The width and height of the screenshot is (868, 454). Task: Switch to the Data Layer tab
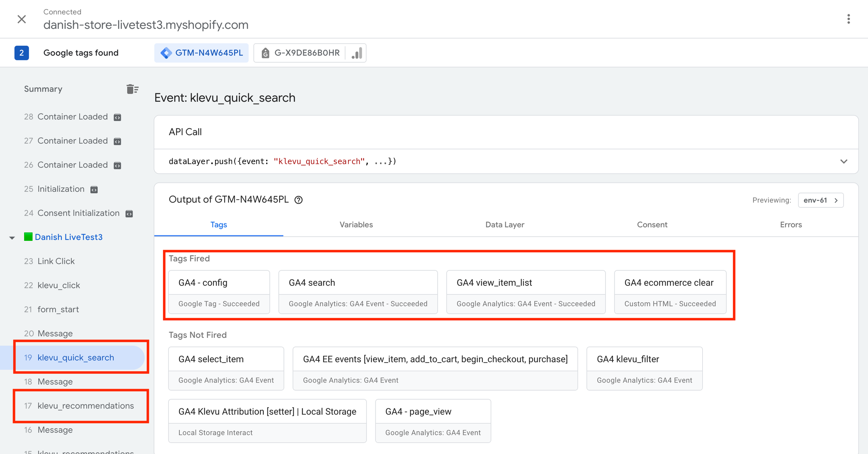click(x=505, y=225)
